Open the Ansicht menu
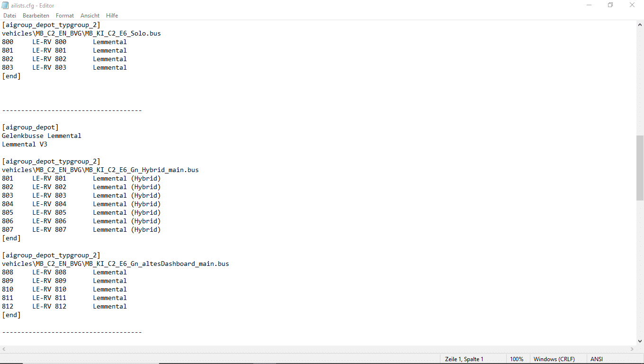 [x=90, y=16]
